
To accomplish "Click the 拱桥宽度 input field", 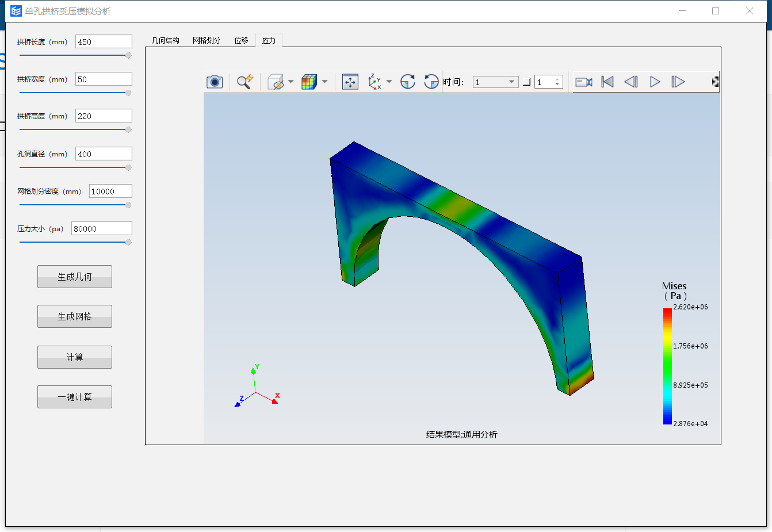I will (104, 79).
